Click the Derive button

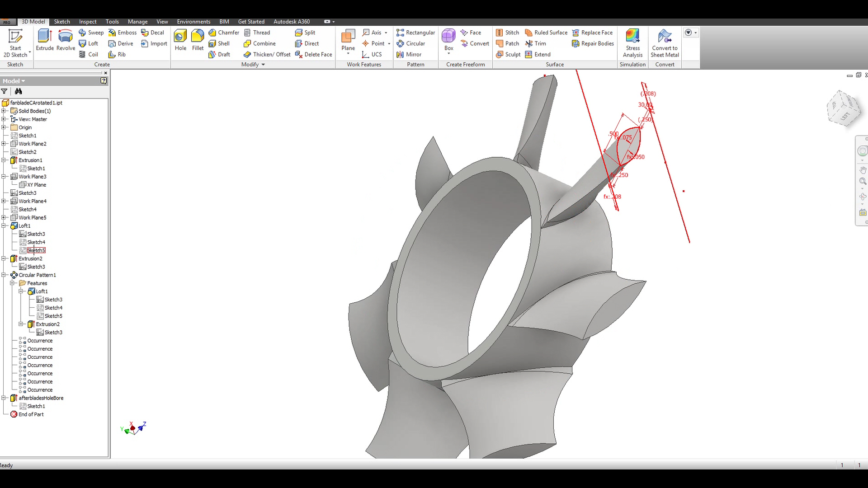click(121, 43)
